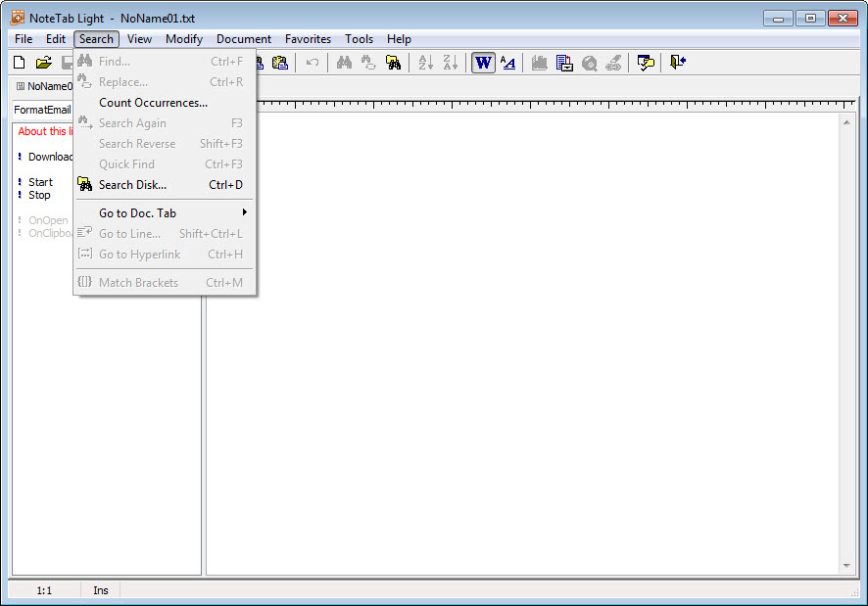This screenshot has width=868, height=606.
Task: Choose Search Reverse menu entry
Action: (165, 143)
